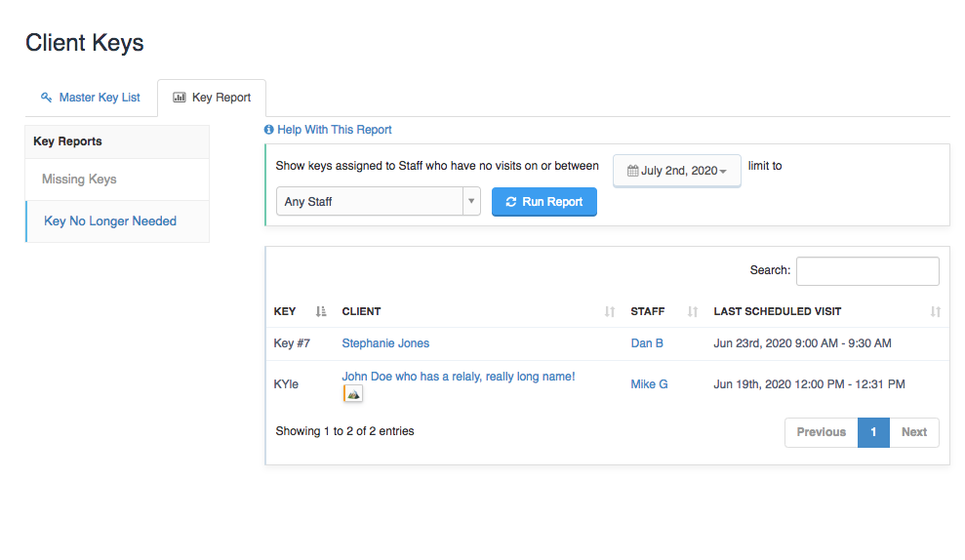Run the report with Run Report button
Image resolution: width=965 pixels, height=560 pixels.
coord(544,202)
